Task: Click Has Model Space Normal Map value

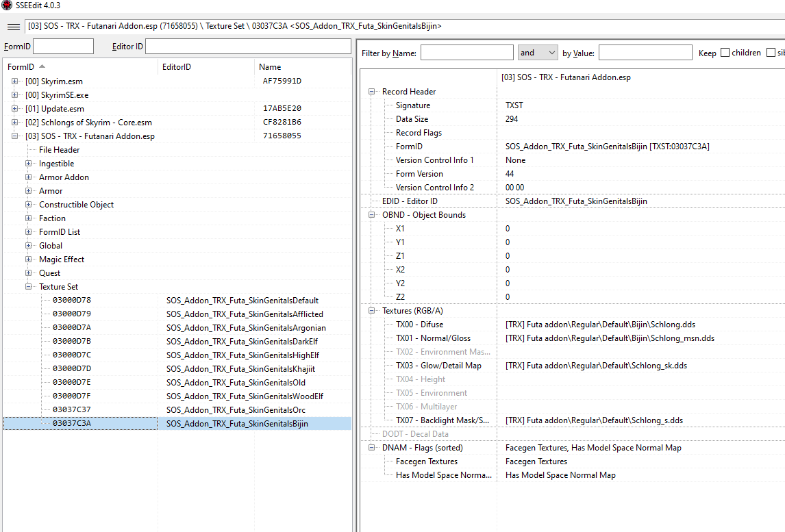Action: point(560,475)
